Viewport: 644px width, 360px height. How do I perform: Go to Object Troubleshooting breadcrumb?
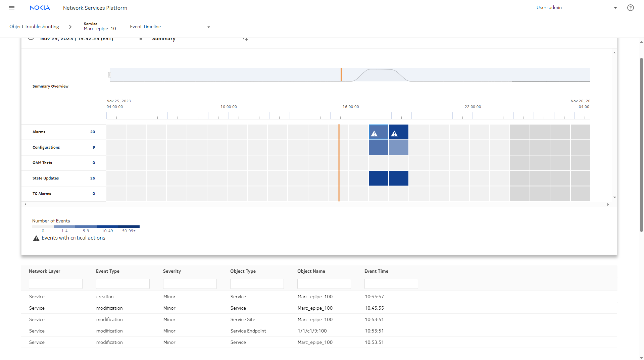coord(34,27)
